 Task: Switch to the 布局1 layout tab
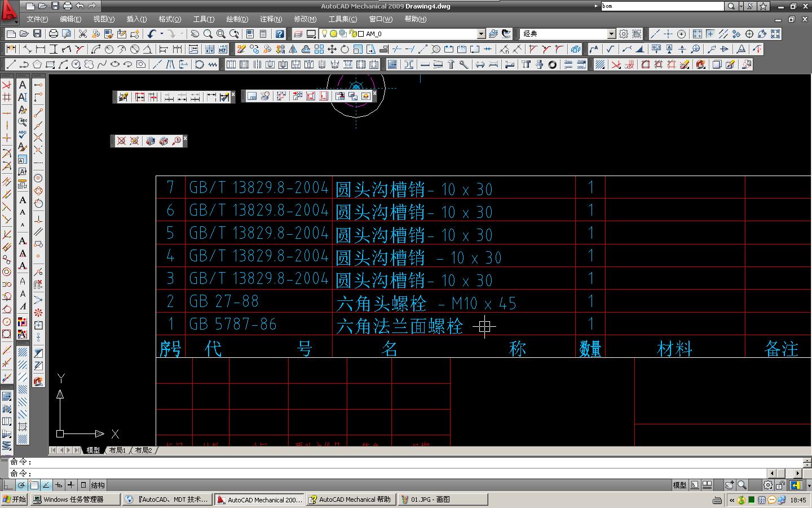coord(117,450)
